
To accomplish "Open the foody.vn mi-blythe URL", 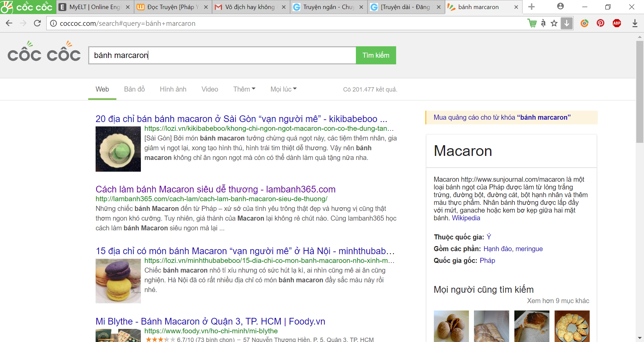I will pos(211,331).
